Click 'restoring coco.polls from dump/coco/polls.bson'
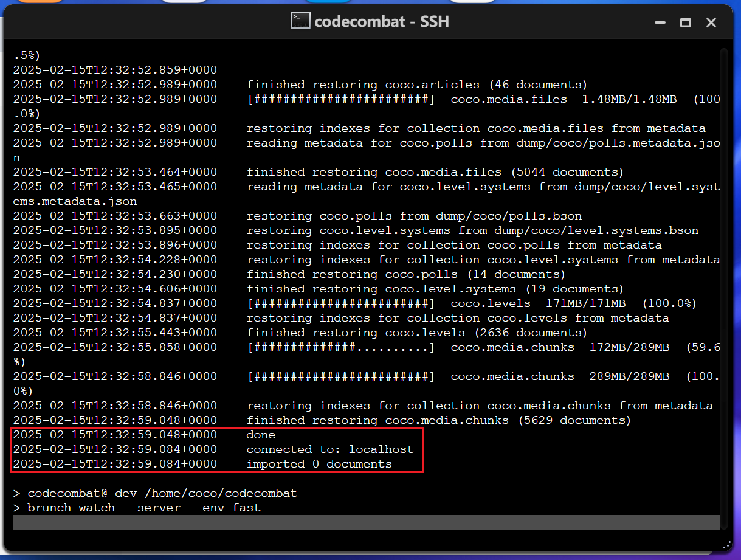This screenshot has height=560, width=741. click(x=414, y=216)
